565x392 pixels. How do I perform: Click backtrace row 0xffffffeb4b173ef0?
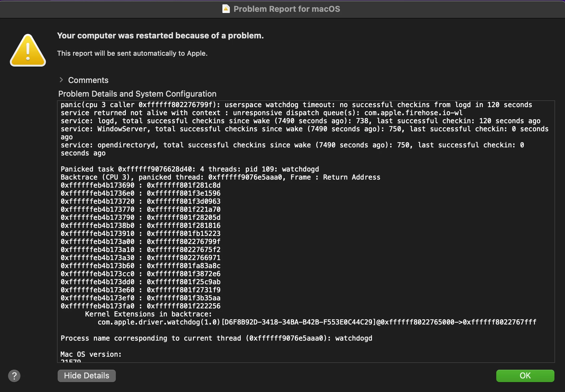[140, 298]
